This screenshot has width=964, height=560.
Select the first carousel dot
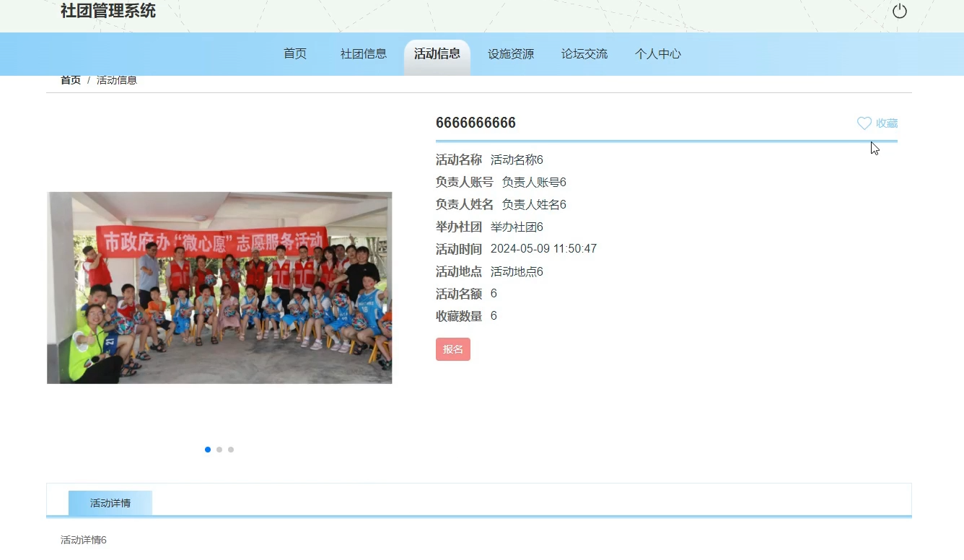click(x=208, y=450)
